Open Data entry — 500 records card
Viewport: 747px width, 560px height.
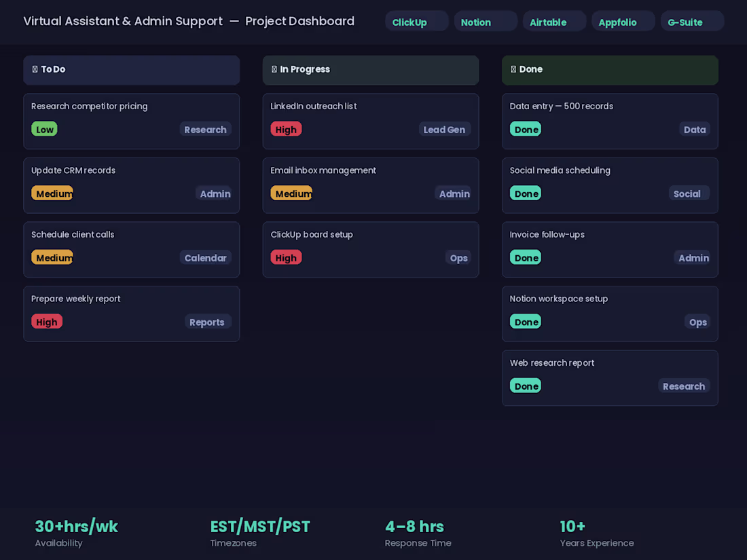pos(610,122)
